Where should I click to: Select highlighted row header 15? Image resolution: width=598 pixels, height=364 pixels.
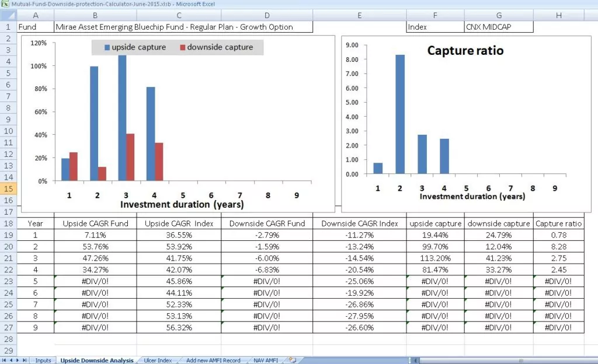pos(8,188)
